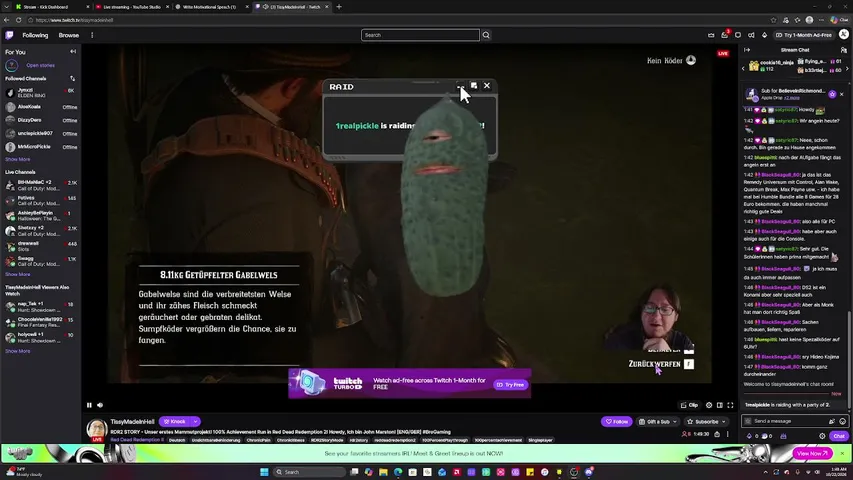Viewport: 853px width, 480px height.
Task: Show more live channels
Action: click(17, 274)
